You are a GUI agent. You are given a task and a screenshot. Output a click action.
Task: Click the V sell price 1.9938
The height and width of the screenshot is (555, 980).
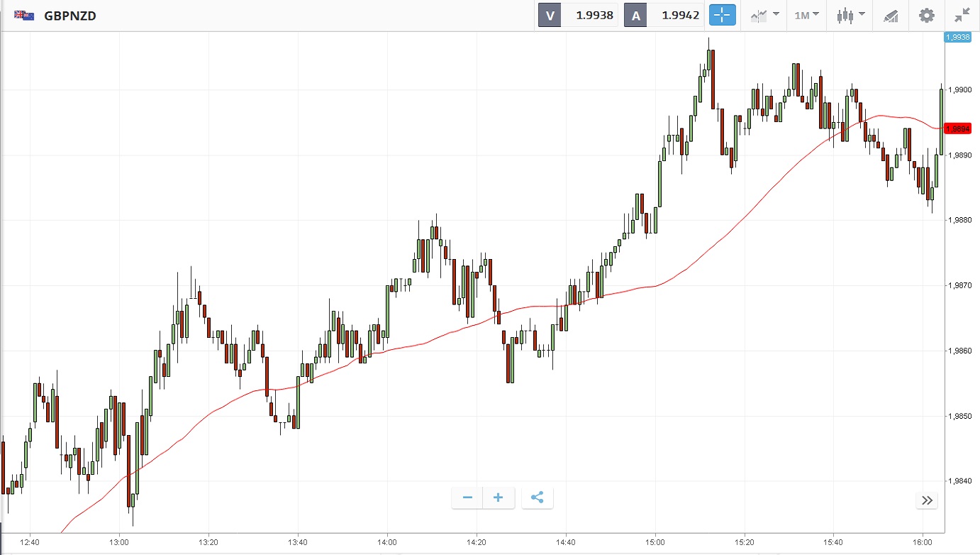pos(590,15)
